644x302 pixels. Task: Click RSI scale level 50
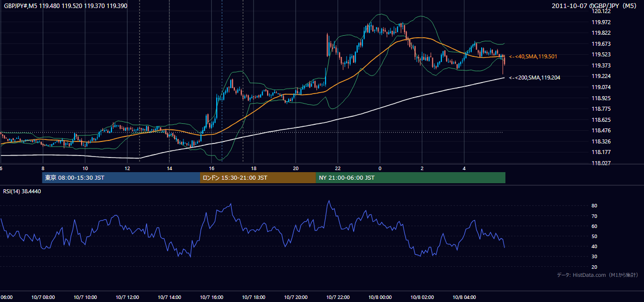click(x=594, y=236)
